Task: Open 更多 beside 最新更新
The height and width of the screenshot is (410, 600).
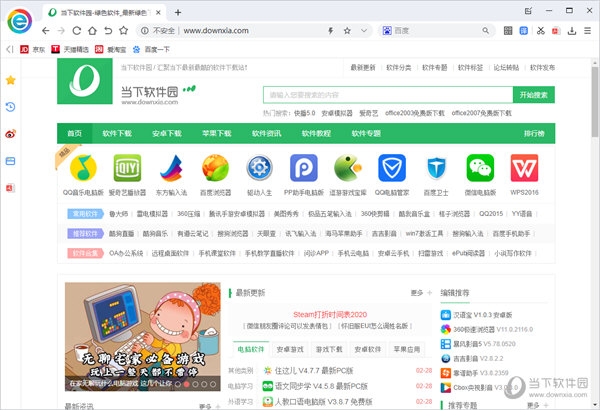Action: click(x=417, y=293)
